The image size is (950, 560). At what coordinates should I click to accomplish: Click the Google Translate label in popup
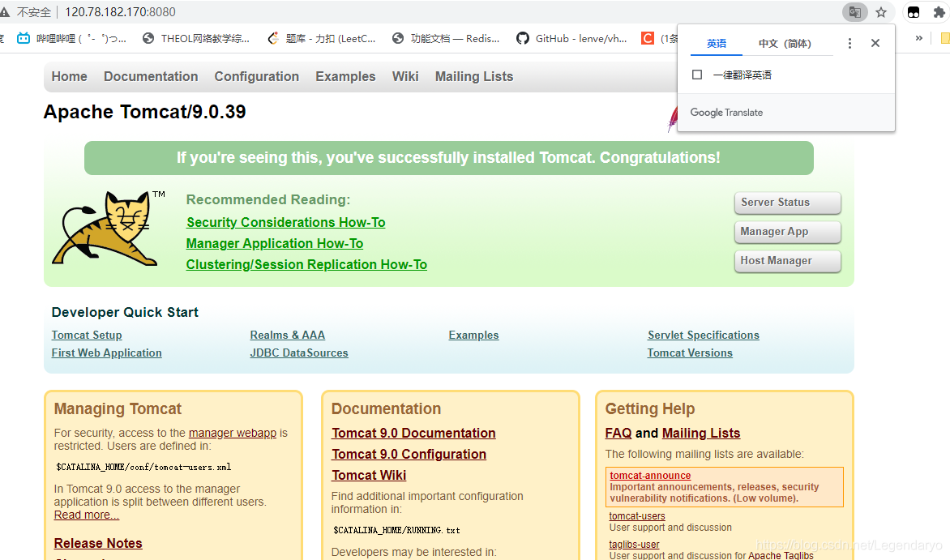point(726,113)
